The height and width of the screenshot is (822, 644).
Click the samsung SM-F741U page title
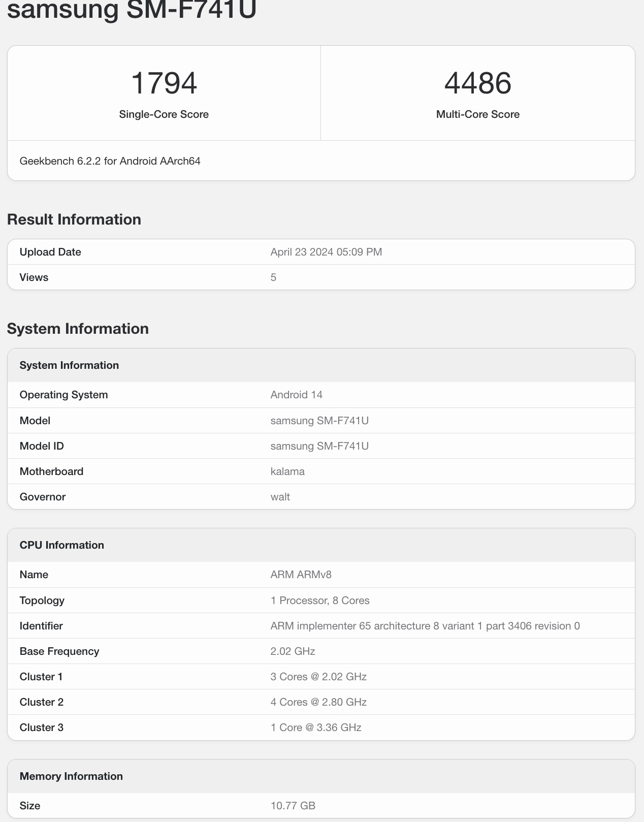point(132,9)
